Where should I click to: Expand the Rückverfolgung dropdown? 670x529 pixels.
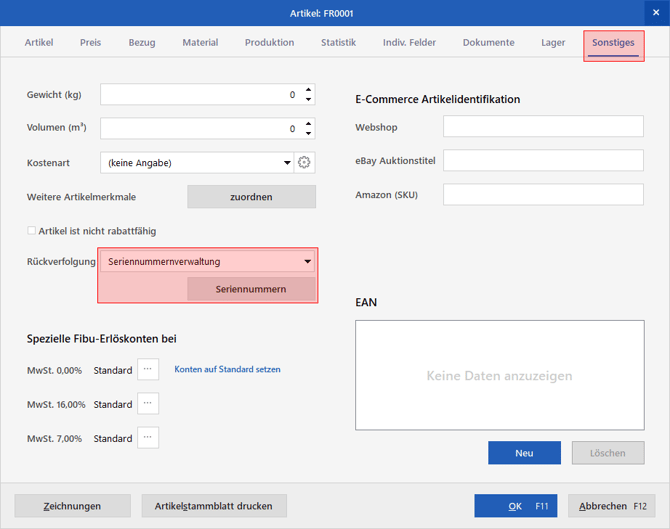[x=307, y=262]
